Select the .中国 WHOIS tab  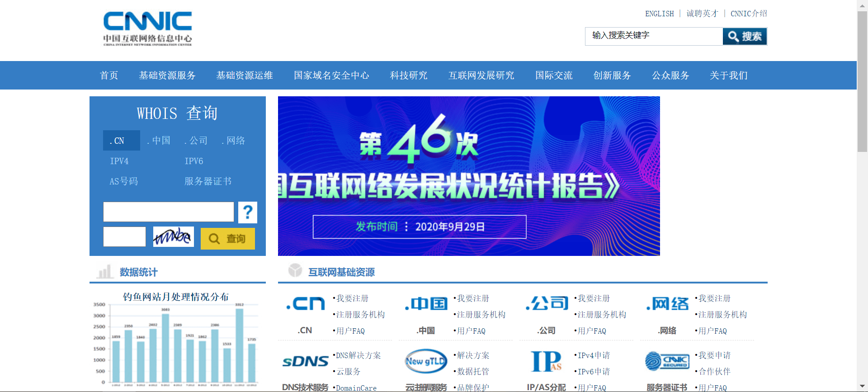pos(159,141)
